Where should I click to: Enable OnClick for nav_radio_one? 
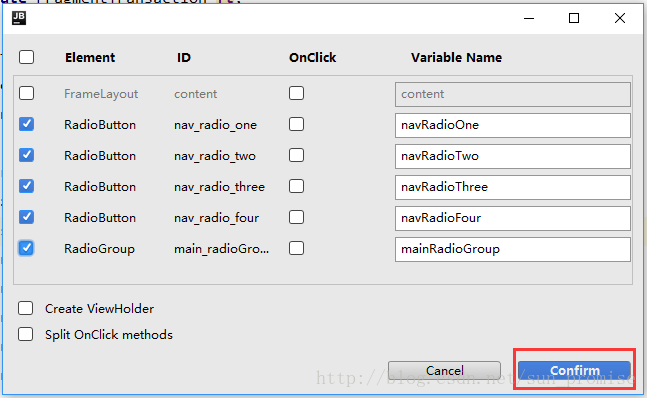pyautogui.click(x=296, y=124)
